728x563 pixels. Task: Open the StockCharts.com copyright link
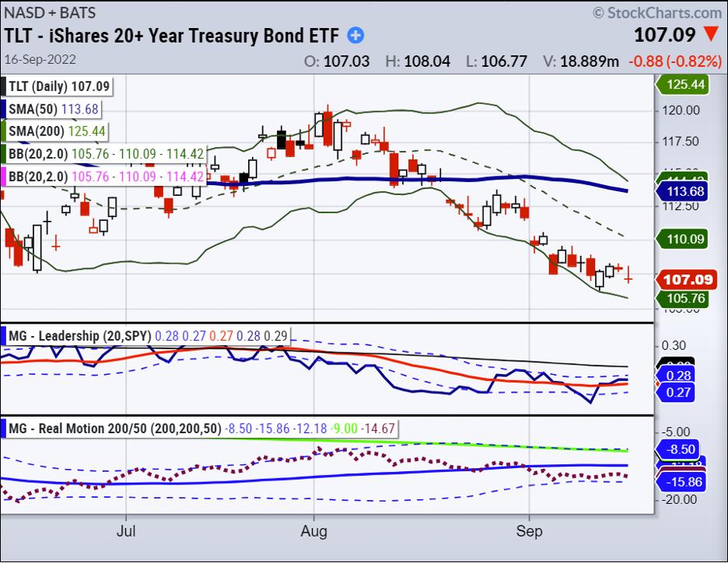pyautogui.click(x=656, y=12)
